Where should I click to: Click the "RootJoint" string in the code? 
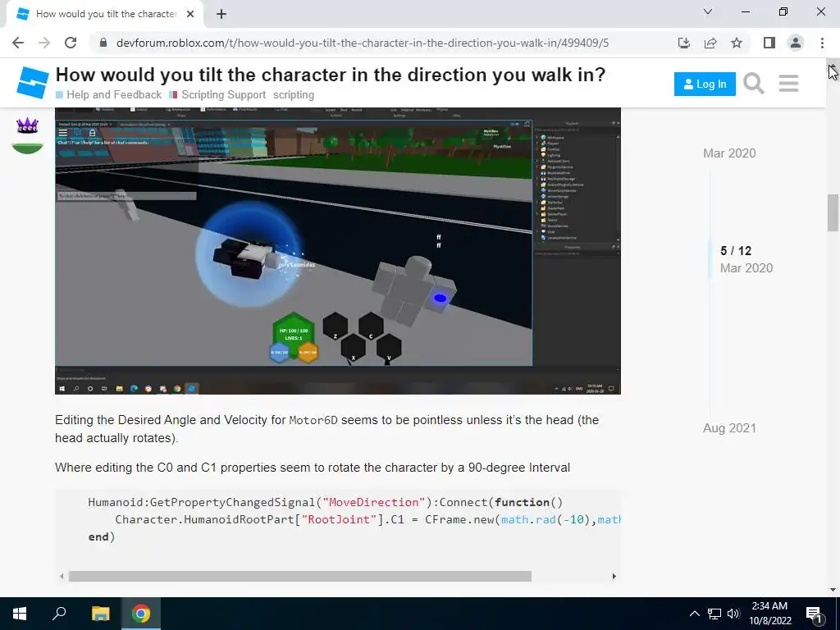tap(339, 519)
